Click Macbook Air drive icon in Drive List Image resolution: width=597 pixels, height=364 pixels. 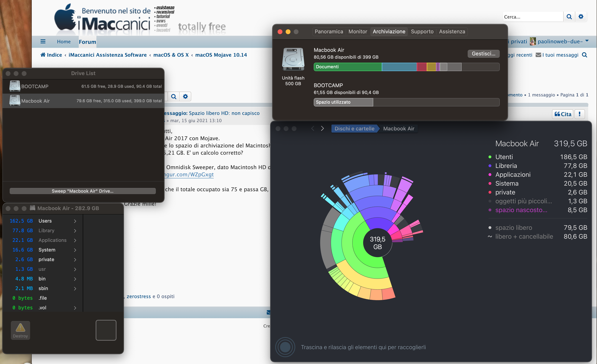(15, 101)
